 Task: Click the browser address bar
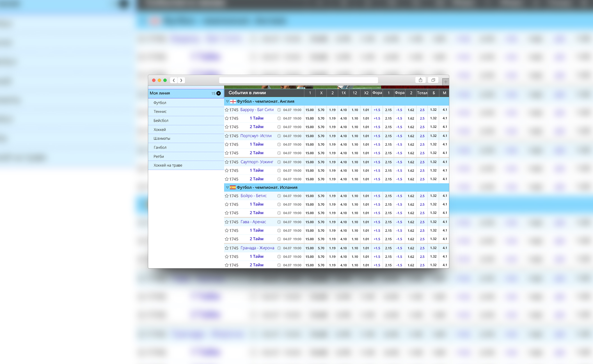(x=298, y=80)
